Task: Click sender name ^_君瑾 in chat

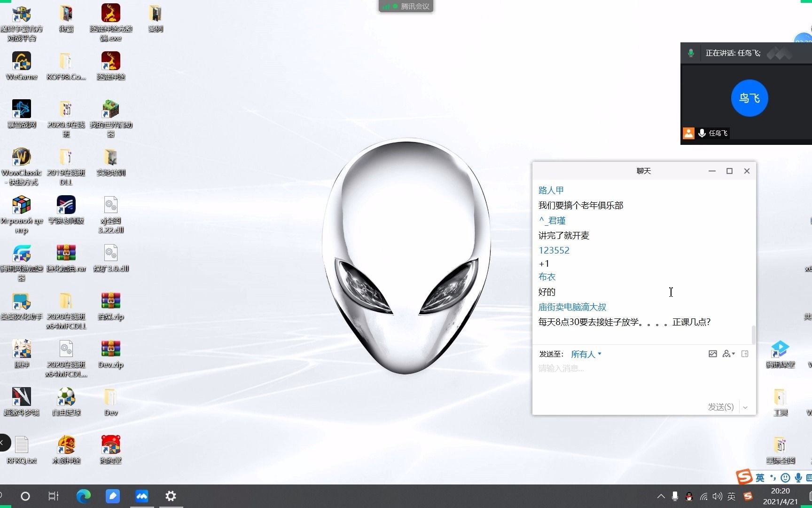Action: [552, 220]
